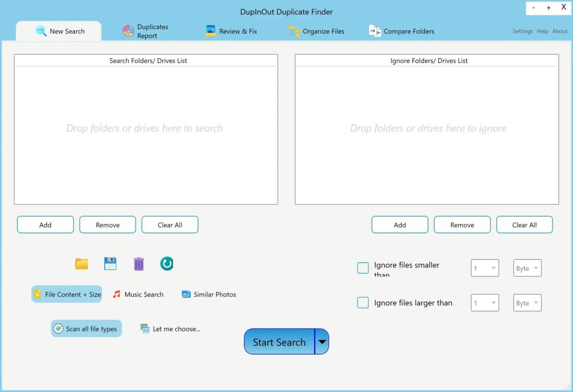The image size is (573, 392).
Task: Expand the Start Search dropdown arrow
Action: click(x=322, y=341)
